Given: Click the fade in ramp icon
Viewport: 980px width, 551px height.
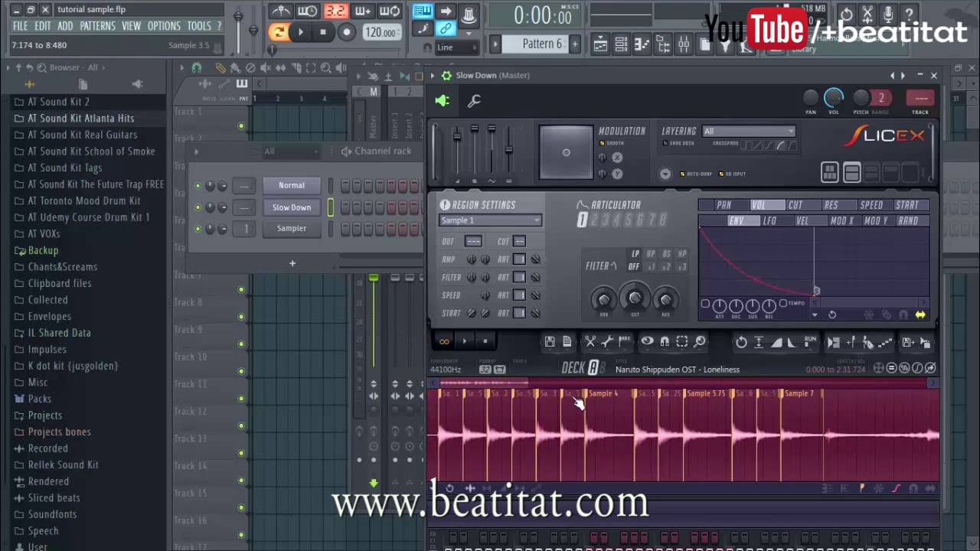Looking at the screenshot, I should point(776,342).
